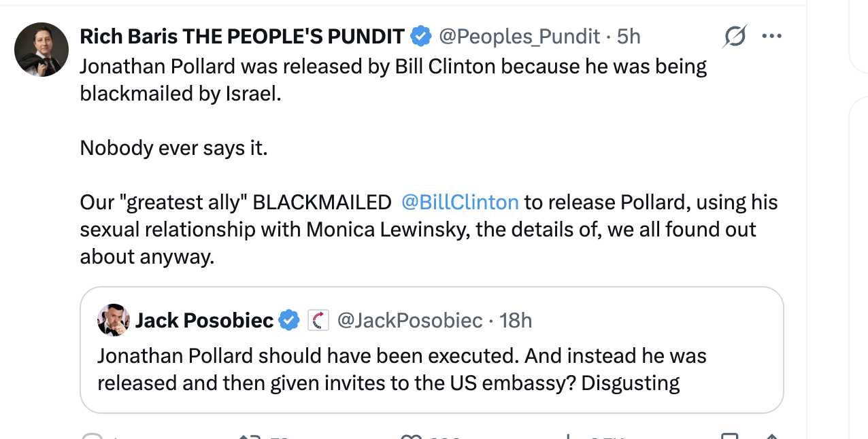
Task: Open the quoted tweet about Jonathan Pollard executed
Action: click(x=431, y=369)
